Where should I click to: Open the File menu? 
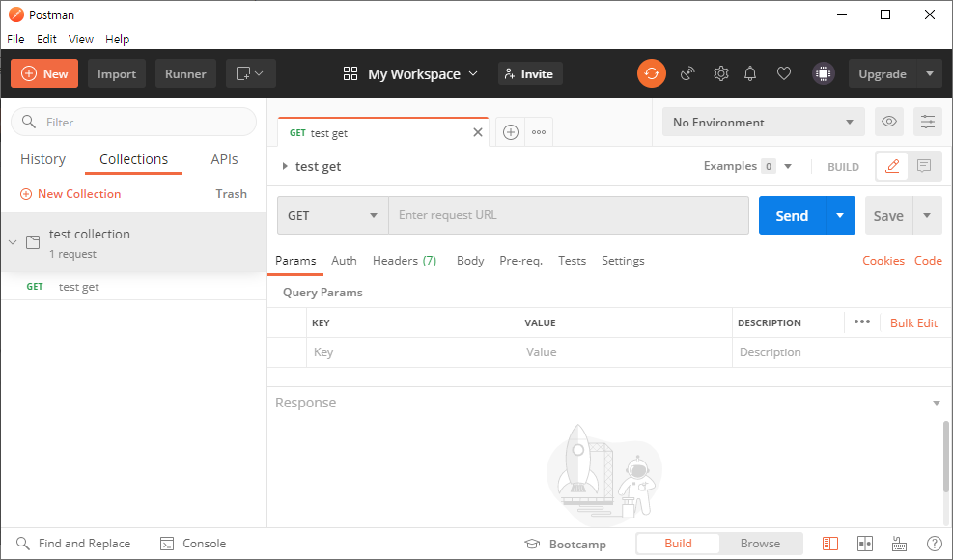[15, 39]
